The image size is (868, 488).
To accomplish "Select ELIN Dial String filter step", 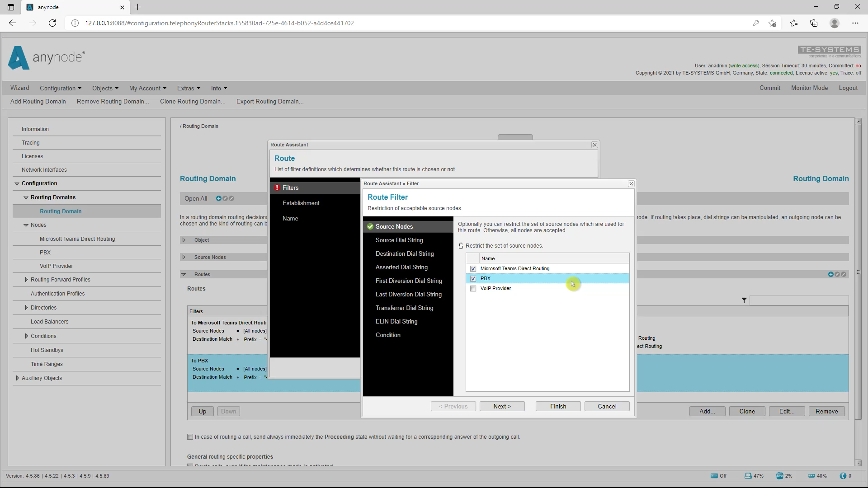I will [x=396, y=321].
